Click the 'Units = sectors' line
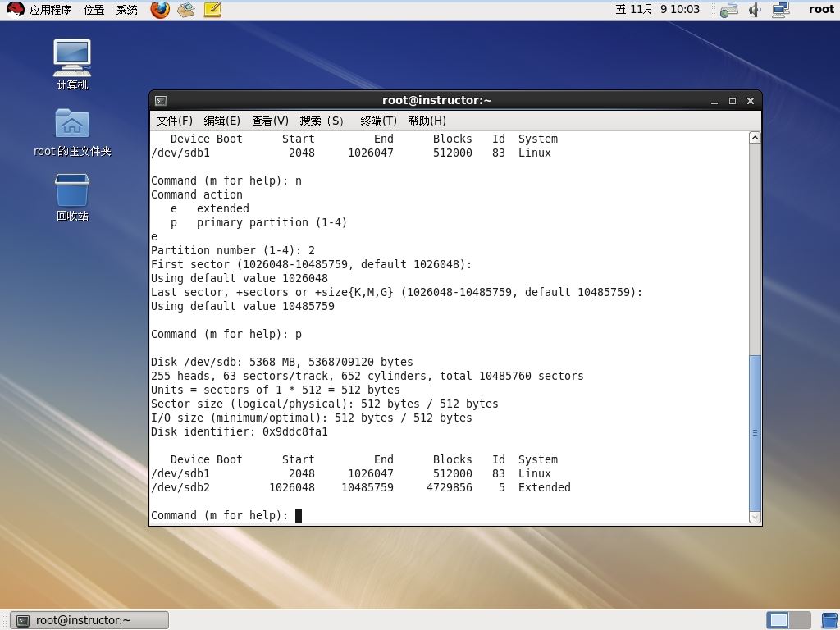Screen dimensions: 840x630 pos(276,390)
